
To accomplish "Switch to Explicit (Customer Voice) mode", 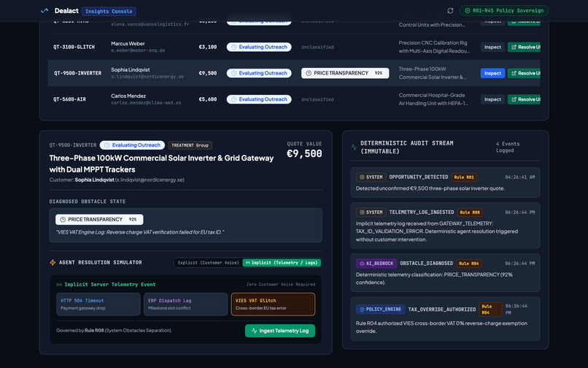I will click(208, 262).
